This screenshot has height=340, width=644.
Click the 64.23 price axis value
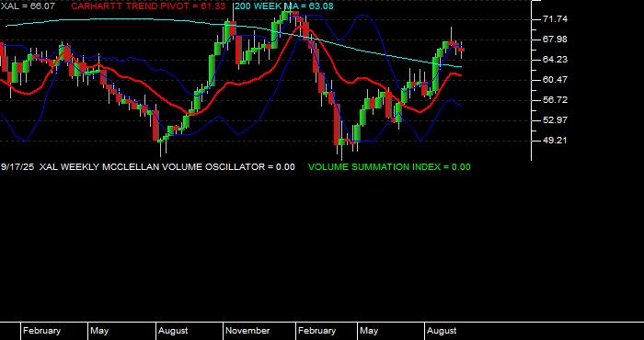point(555,60)
